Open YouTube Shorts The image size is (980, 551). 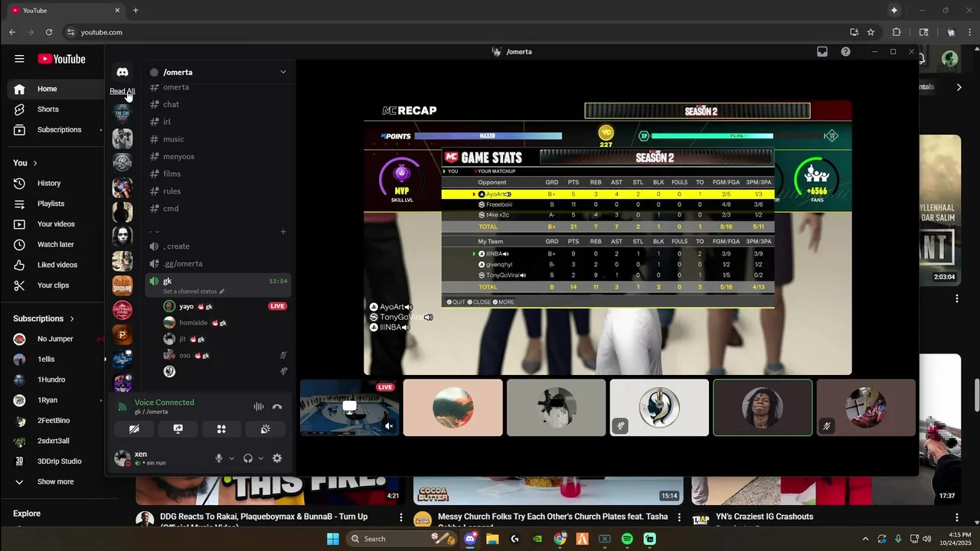point(55,109)
